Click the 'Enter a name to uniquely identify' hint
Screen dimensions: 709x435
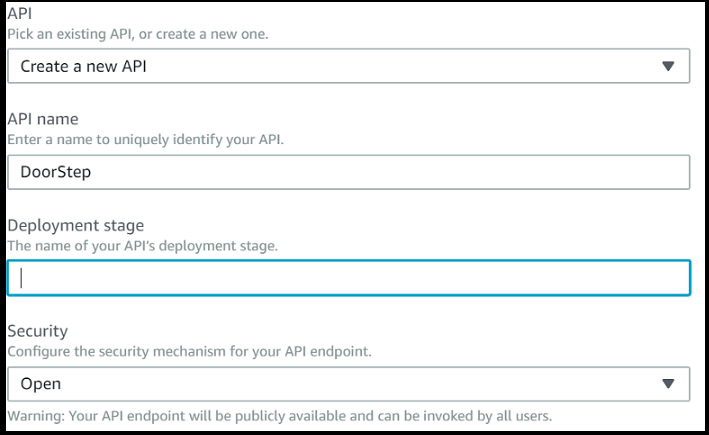click(146, 140)
